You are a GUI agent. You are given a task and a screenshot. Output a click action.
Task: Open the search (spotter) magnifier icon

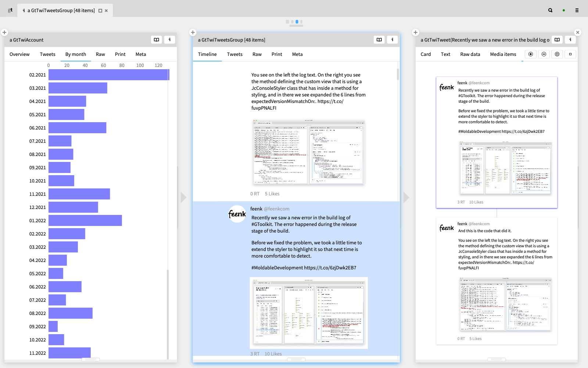click(x=550, y=10)
